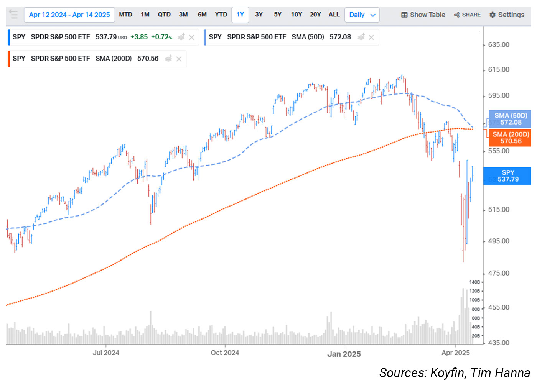Switch to the 3Y time range

click(259, 15)
